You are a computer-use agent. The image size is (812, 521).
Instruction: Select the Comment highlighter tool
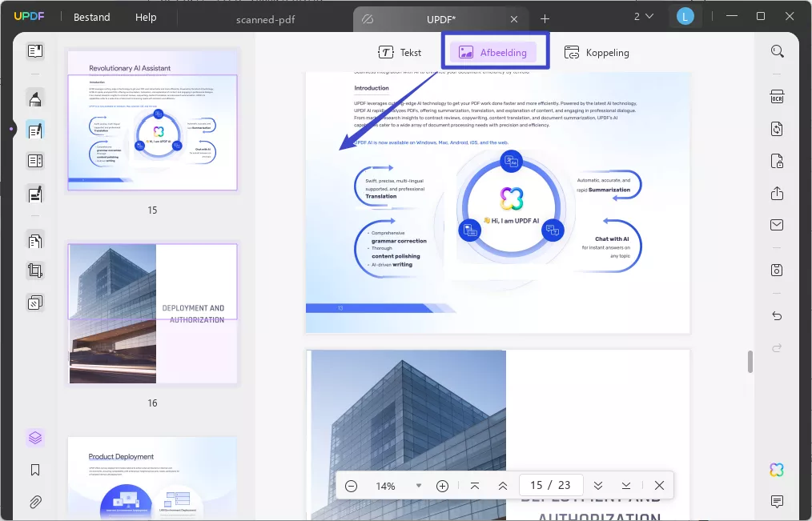(35, 98)
